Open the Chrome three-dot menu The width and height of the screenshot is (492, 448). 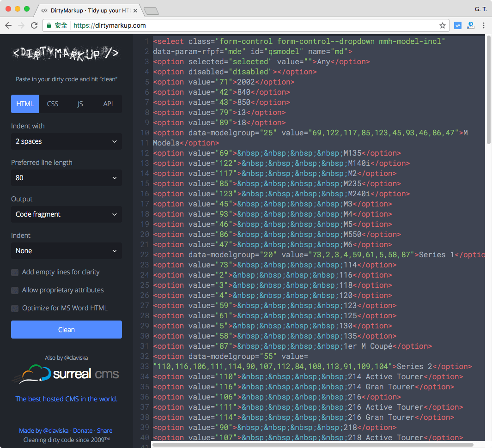coord(484,25)
